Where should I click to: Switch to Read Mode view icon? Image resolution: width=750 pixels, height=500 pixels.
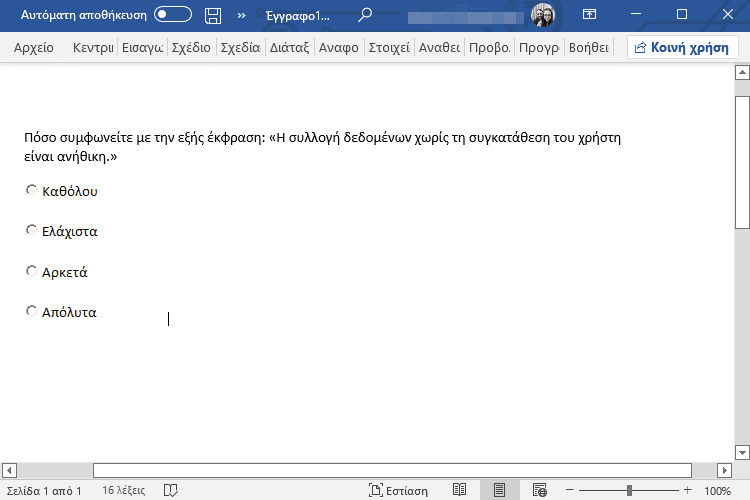pos(459,490)
